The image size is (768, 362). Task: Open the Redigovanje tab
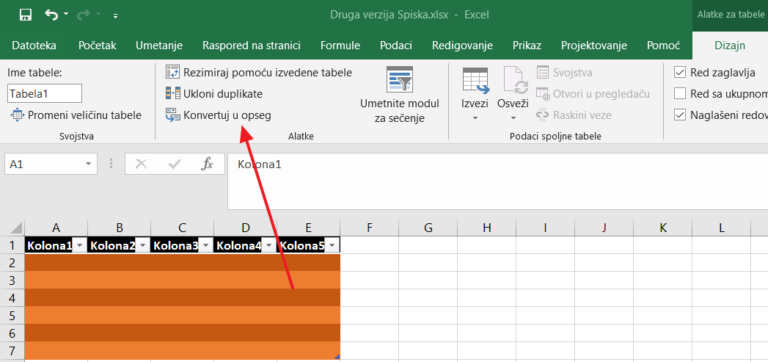[462, 46]
